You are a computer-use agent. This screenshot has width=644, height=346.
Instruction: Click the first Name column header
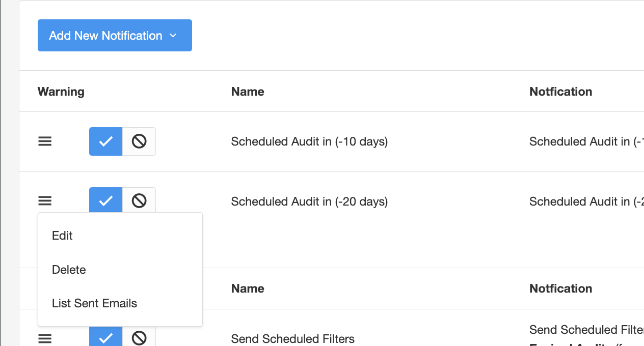pyautogui.click(x=248, y=92)
